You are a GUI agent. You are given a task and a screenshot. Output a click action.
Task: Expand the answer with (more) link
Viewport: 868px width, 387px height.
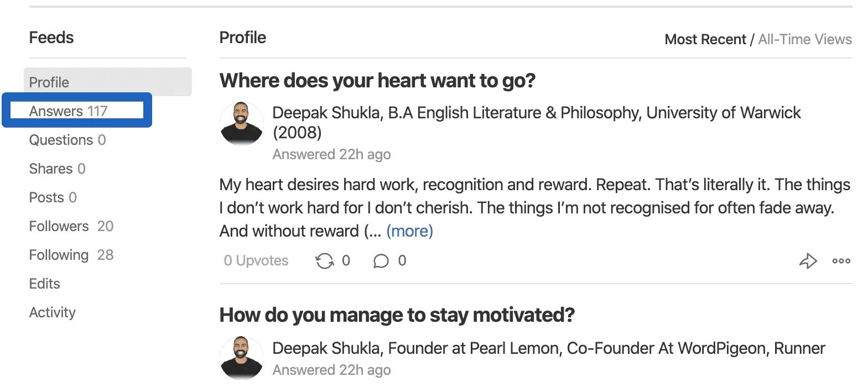click(x=409, y=231)
